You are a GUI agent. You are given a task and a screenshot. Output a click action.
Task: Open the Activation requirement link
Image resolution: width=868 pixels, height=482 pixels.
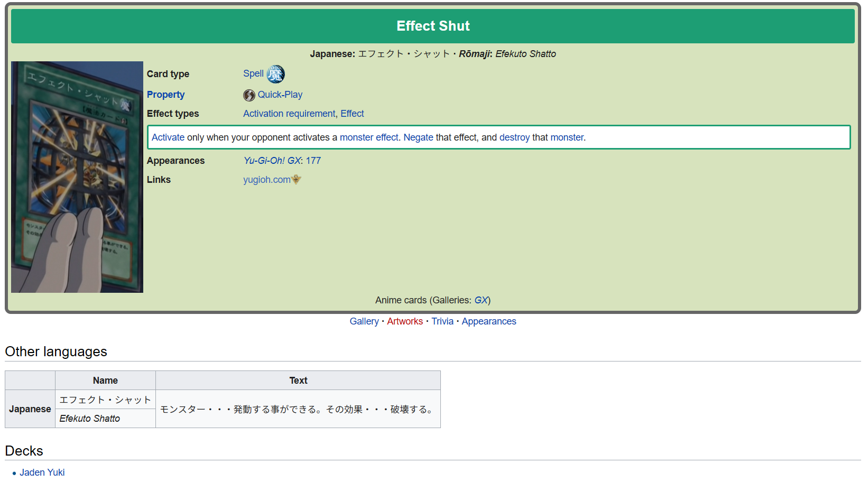(x=289, y=114)
